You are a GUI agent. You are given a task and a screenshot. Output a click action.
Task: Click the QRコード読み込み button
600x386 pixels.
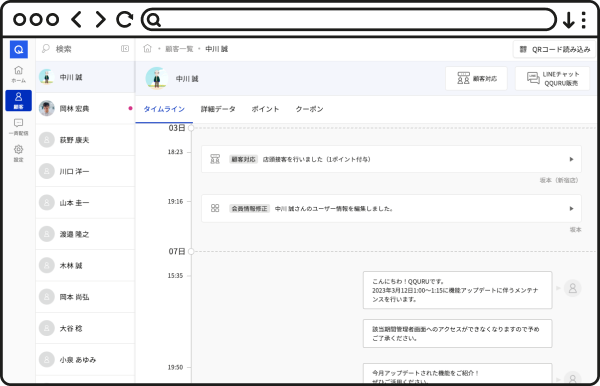pos(554,49)
